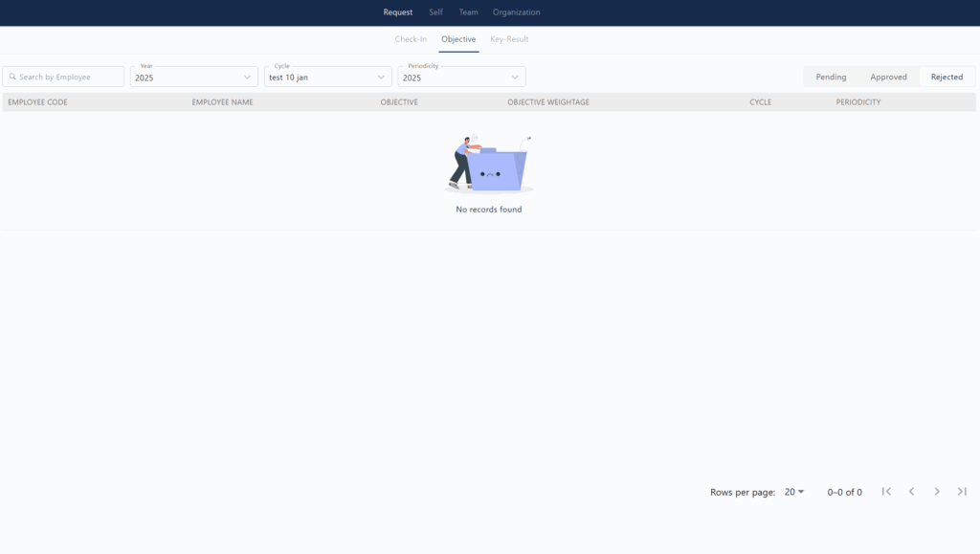
Task: Go to the previous page
Action: pyautogui.click(x=911, y=492)
